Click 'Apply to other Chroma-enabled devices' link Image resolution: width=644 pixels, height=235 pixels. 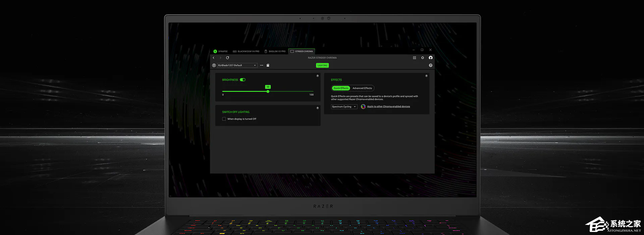[x=388, y=107]
